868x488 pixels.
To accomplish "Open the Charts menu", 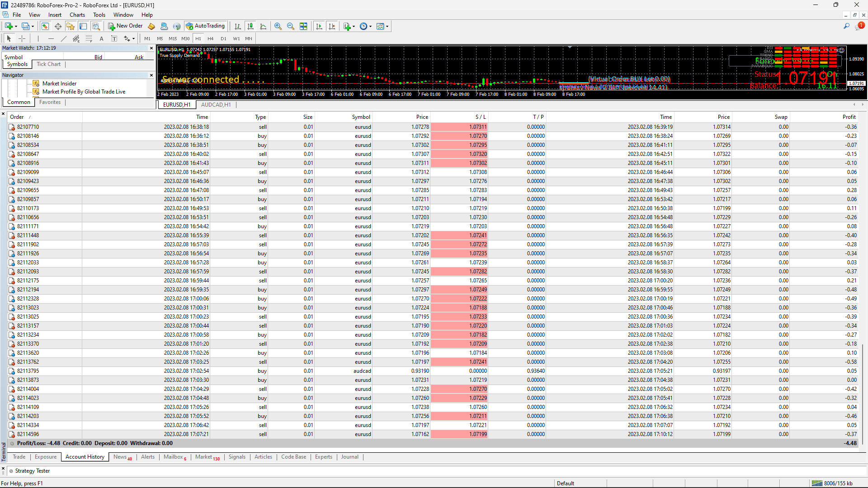I will (x=77, y=15).
